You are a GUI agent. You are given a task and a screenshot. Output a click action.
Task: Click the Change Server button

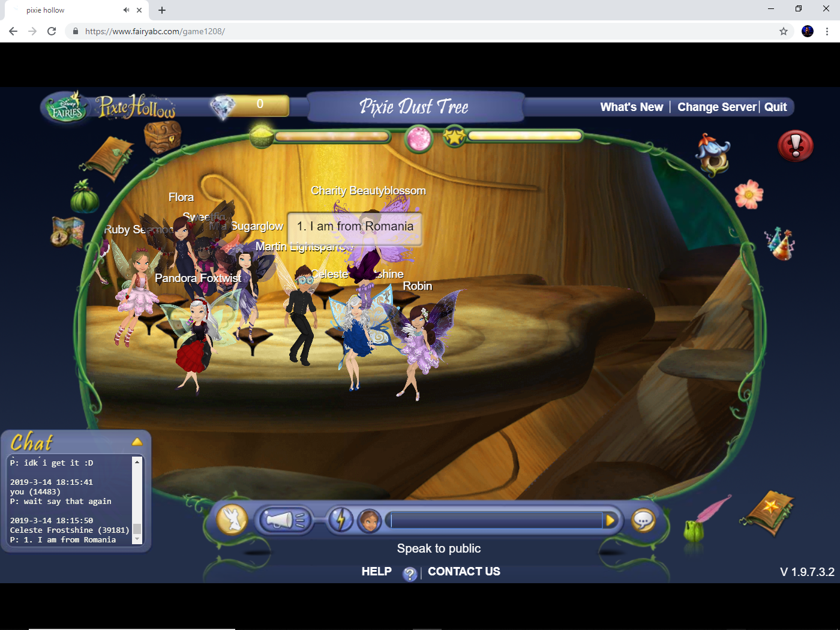click(x=716, y=107)
